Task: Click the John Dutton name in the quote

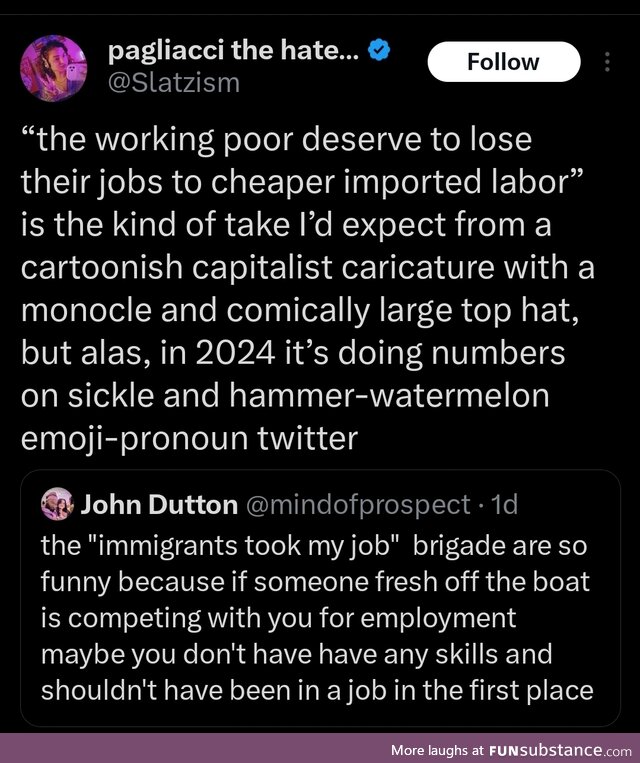Action: point(159,504)
